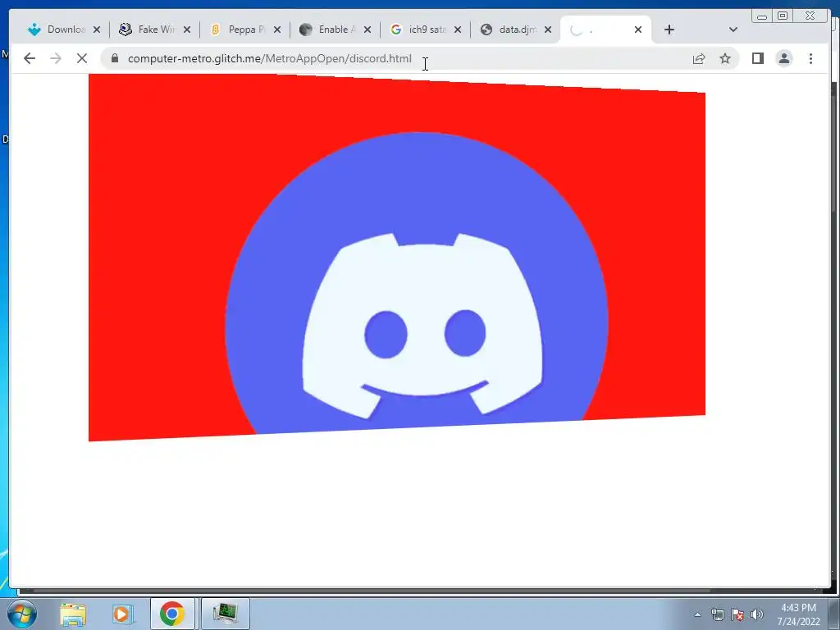Open the volume control
This screenshot has height=630, width=840.
click(x=756, y=614)
